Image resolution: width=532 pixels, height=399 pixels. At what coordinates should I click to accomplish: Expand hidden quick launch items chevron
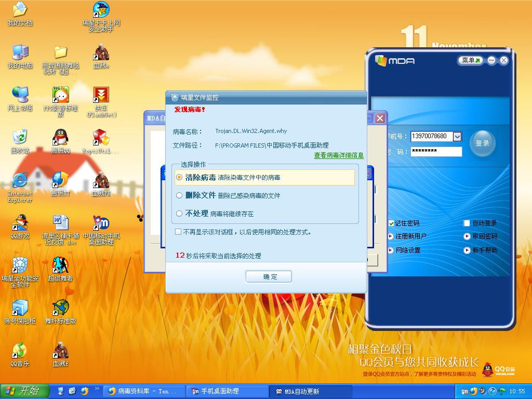[97, 389]
